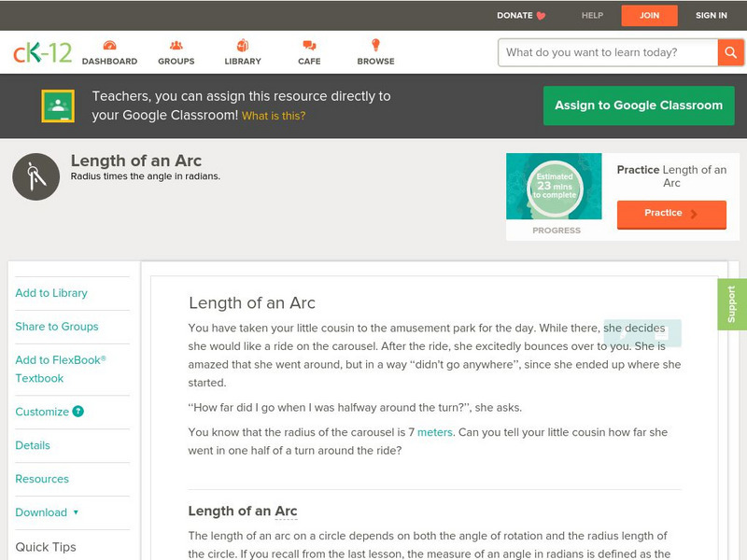This screenshot has height=560, width=747.
Task: Click the Donate heart icon
Action: click(541, 16)
